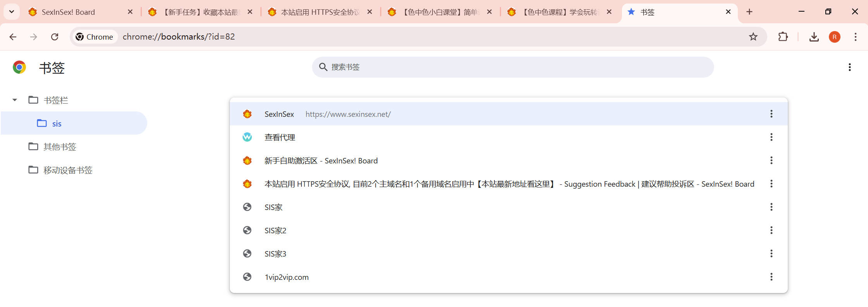
Task: Open more actions for 本站启用 HTTPS bookmark
Action: [x=772, y=184]
